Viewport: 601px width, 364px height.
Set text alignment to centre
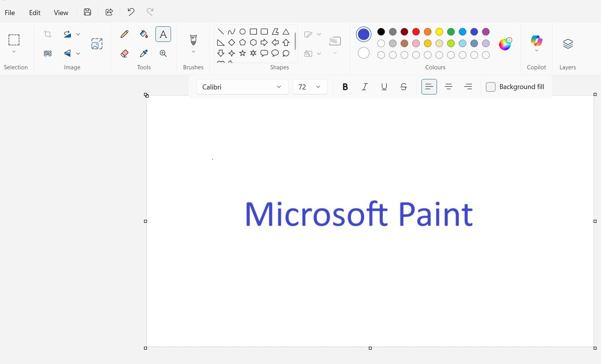click(x=449, y=87)
